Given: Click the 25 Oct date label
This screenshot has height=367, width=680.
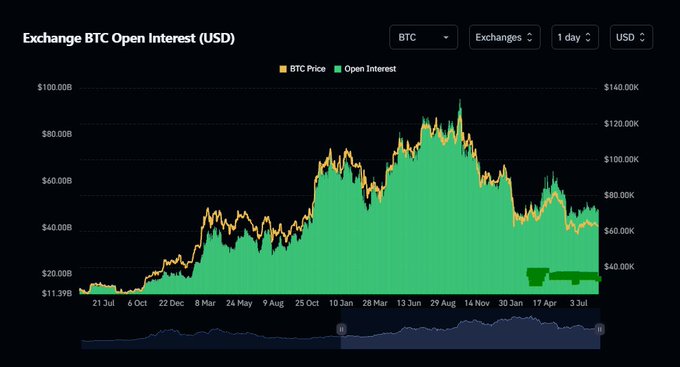Looking at the screenshot, I should click(x=307, y=303).
